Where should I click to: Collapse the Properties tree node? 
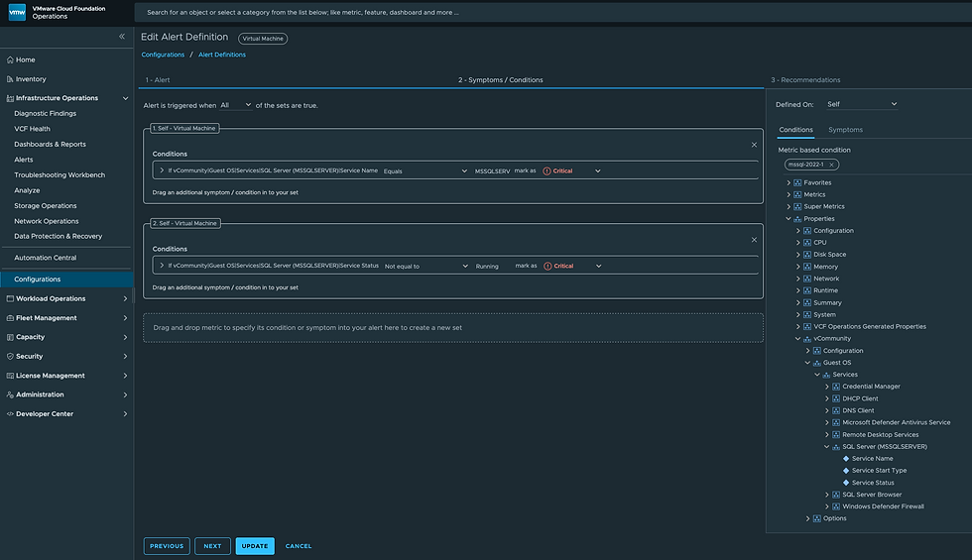click(789, 219)
